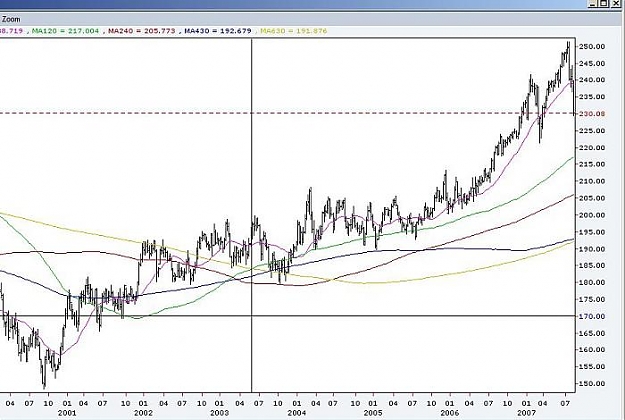The width and height of the screenshot is (625, 420).
Task: Click the yellow MA630 = 191.876 legend label
Action: point(294,30)
